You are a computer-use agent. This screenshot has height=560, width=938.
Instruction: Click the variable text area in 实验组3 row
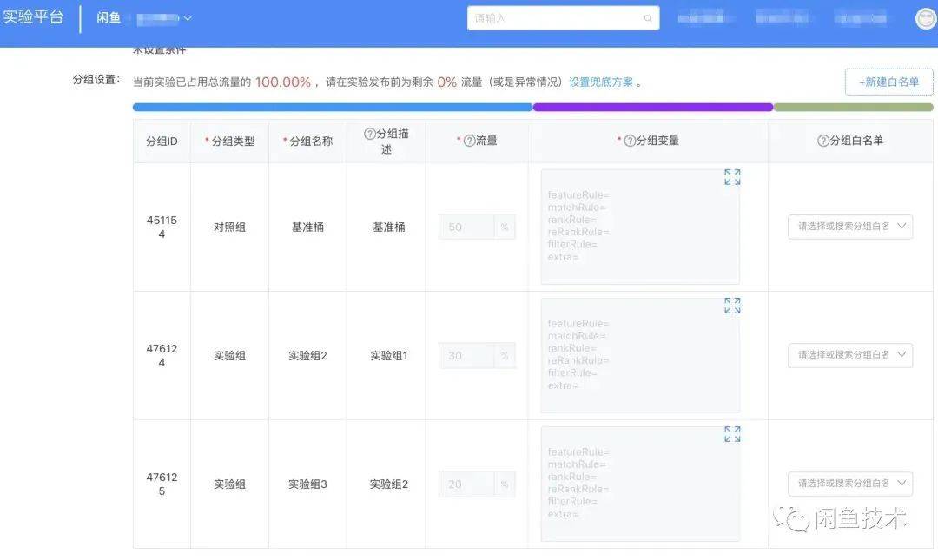(x=640, y=484)
